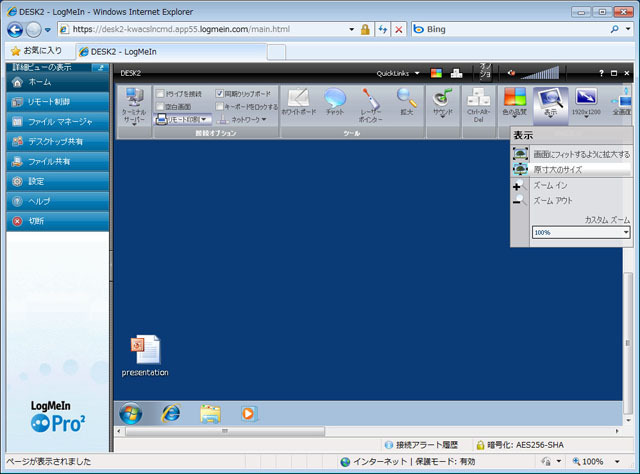Open File Sharing (ファイル共有) in sidebar

58,162
